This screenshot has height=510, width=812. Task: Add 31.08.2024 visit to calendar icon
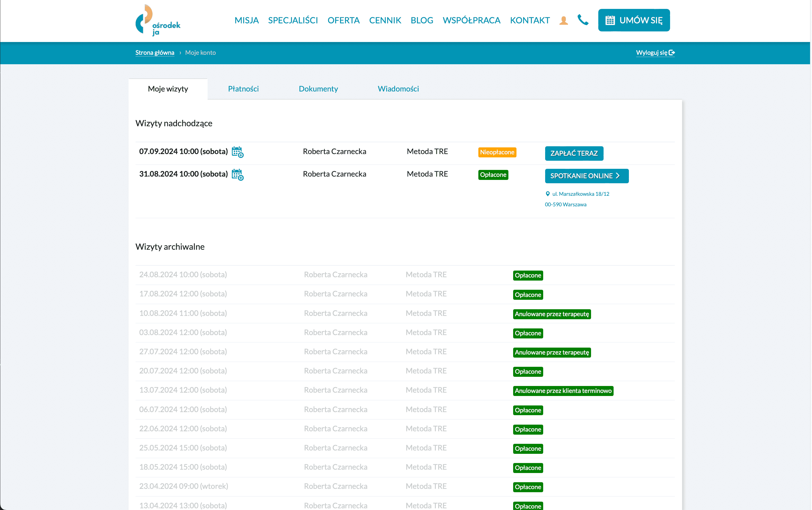pos(237,175)
